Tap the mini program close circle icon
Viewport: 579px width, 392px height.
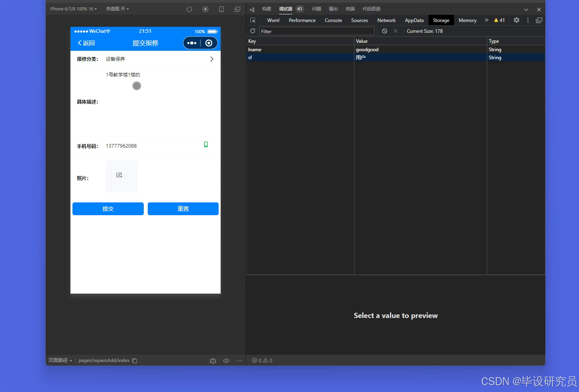(x=209, y=43)
